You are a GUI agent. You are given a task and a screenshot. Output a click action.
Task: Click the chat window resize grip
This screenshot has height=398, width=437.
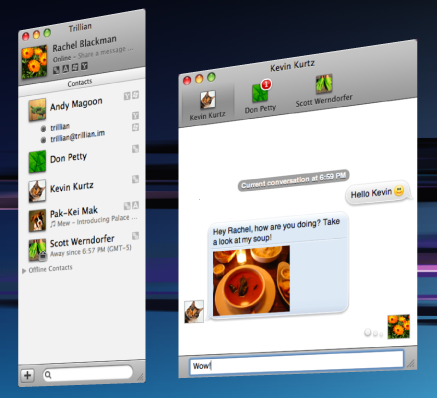(411, 363)
